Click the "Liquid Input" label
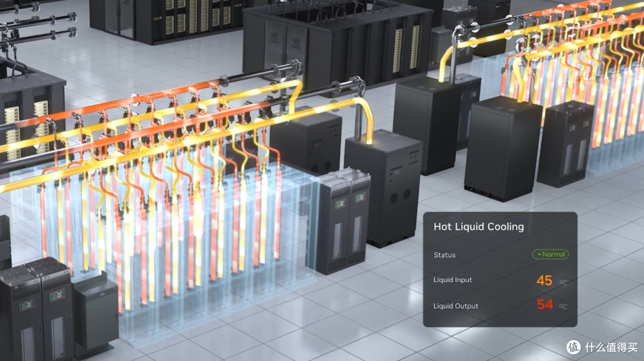The height and width of the screenshot is (361, 644). click(x=453, y=280)
